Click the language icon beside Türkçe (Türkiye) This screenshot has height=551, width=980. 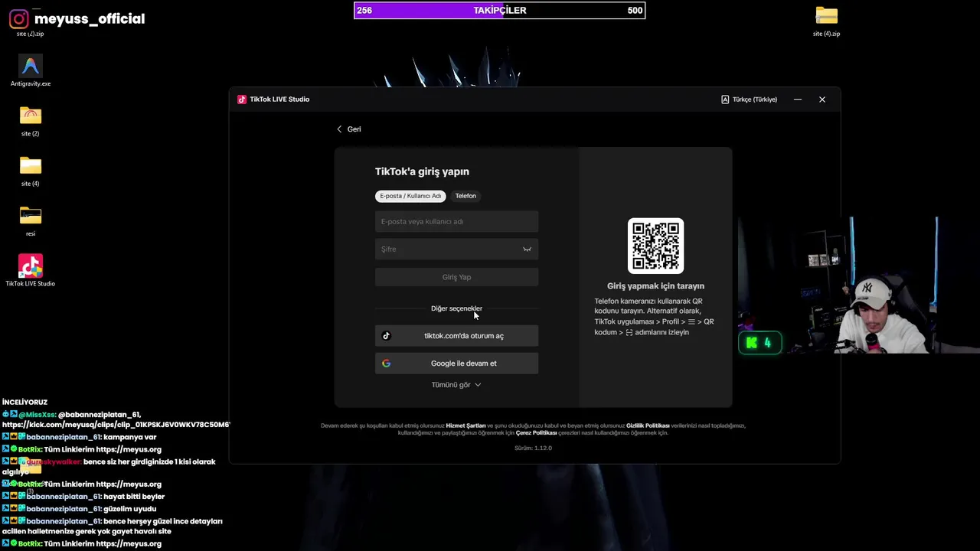[x=725, y=99]
